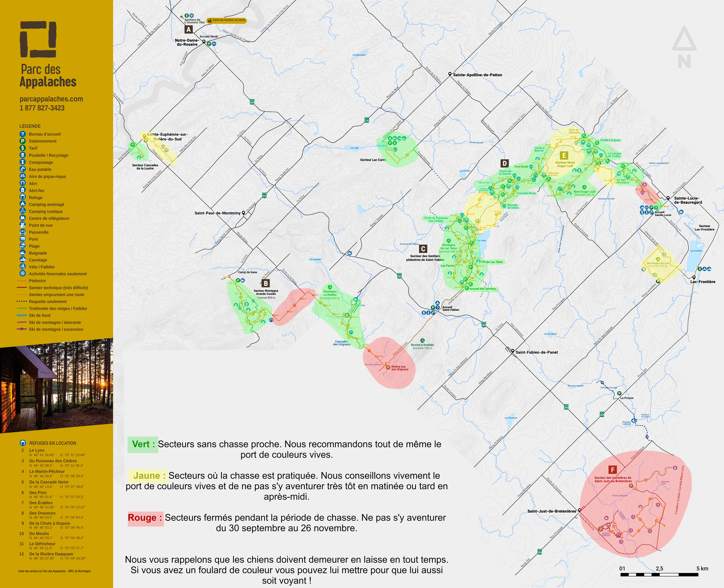Viewport: 724px width, 588px height.
Task: Click the Vélo / Fatbike legend icon
Action: (x=23, y=267)
